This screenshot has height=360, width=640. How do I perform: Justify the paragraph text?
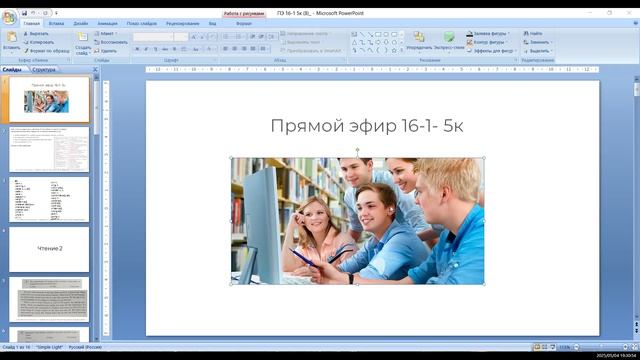(253, 49)
